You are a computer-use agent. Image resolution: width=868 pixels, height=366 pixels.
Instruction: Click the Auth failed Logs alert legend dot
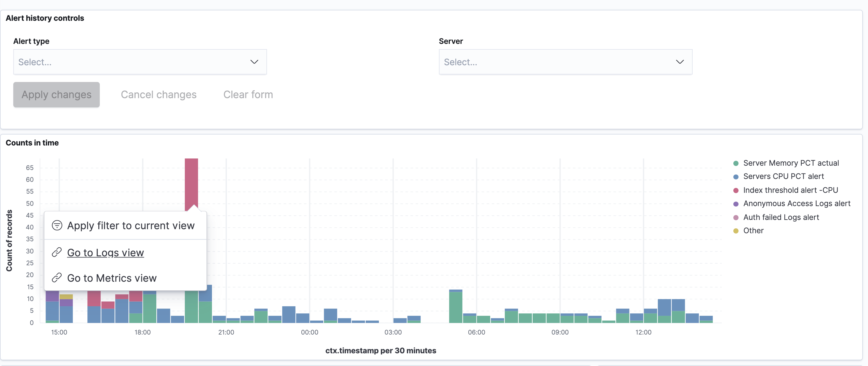(x=736, y=217)
